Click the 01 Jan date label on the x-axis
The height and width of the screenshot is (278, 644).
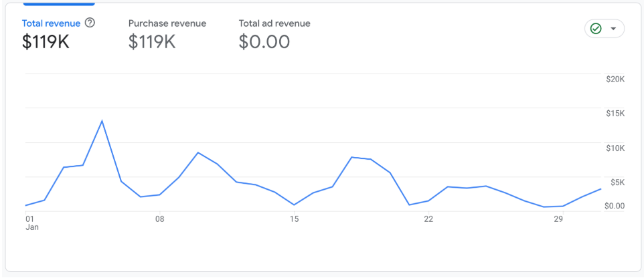31,223
